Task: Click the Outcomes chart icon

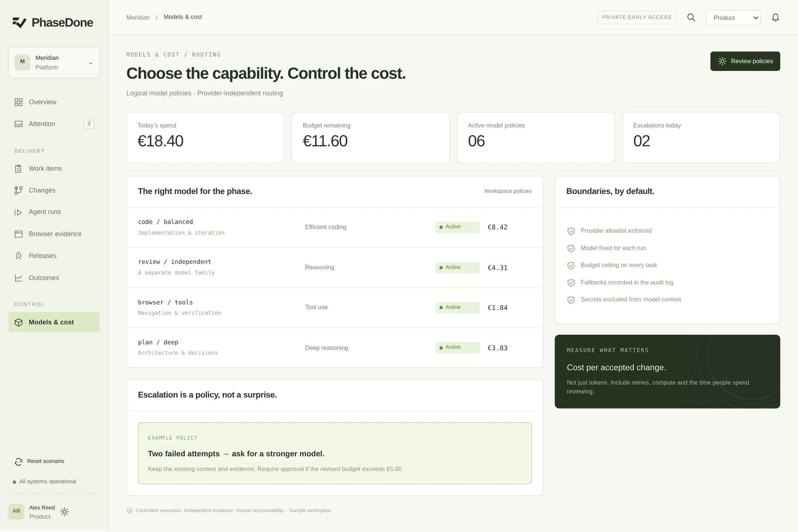Action: pyautogui.click(x=18, y=278)
